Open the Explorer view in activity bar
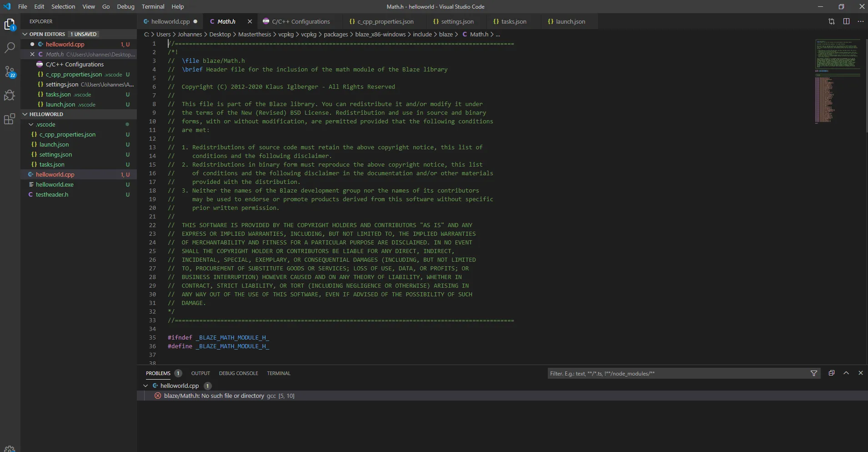 click(x=10, y=24)
